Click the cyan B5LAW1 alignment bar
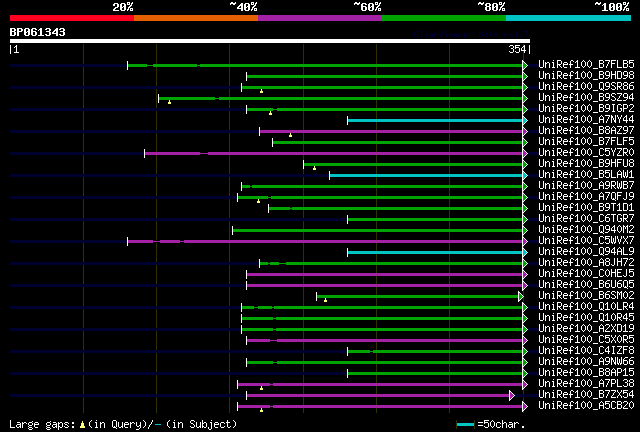 click(x=426, y=176)
